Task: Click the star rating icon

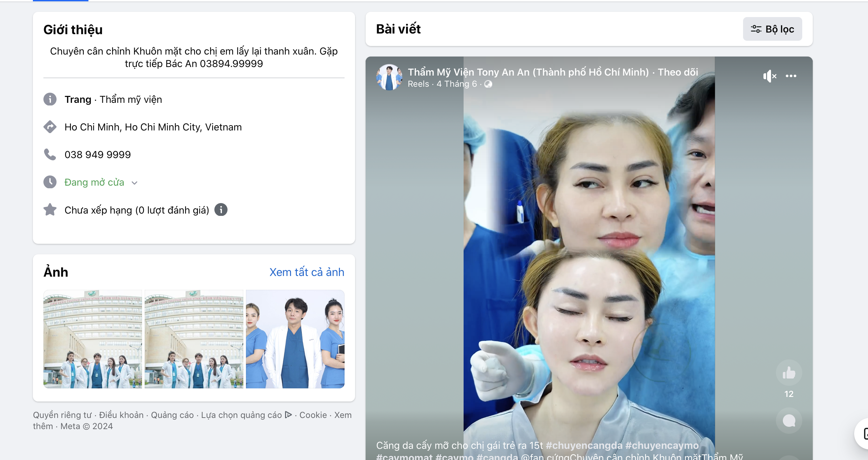Action: pos(50,210)
